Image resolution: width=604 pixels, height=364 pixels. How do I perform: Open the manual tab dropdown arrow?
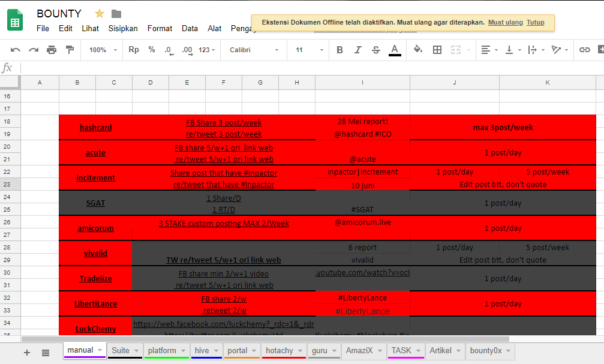[100, 350]
